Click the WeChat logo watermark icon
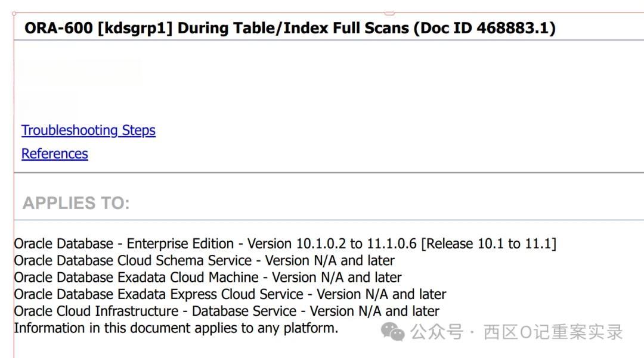The height and width of the screenshot is (358, 644). pyautogui.click(x=392, y=331)
